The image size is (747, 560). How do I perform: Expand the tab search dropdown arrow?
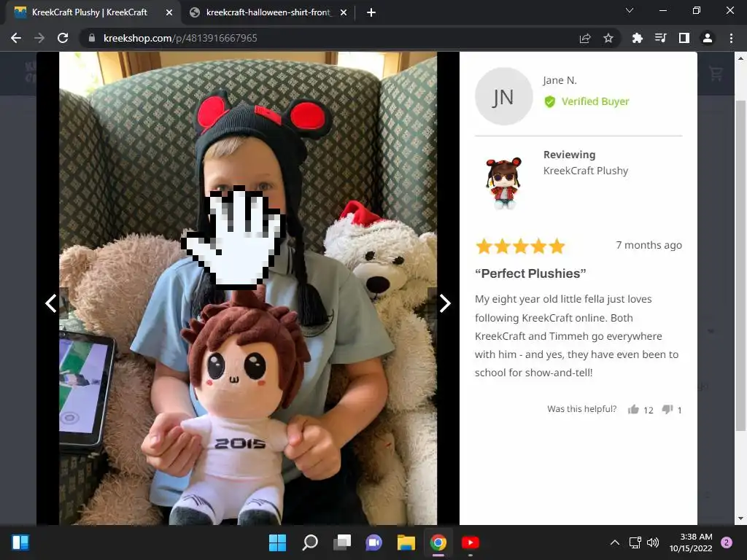[630, 10]
